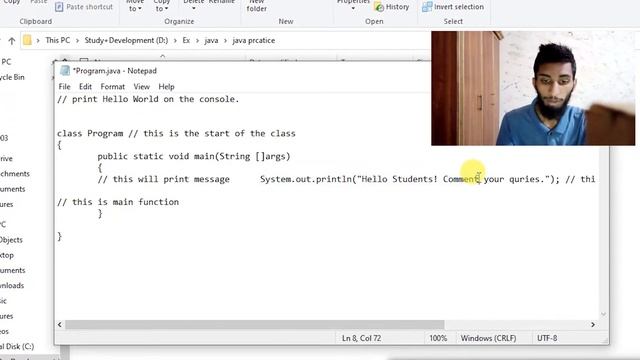Expand chevron after This PC breadcrumb
640x360 pixels.
pyautogui.click(x=77, y=40)
